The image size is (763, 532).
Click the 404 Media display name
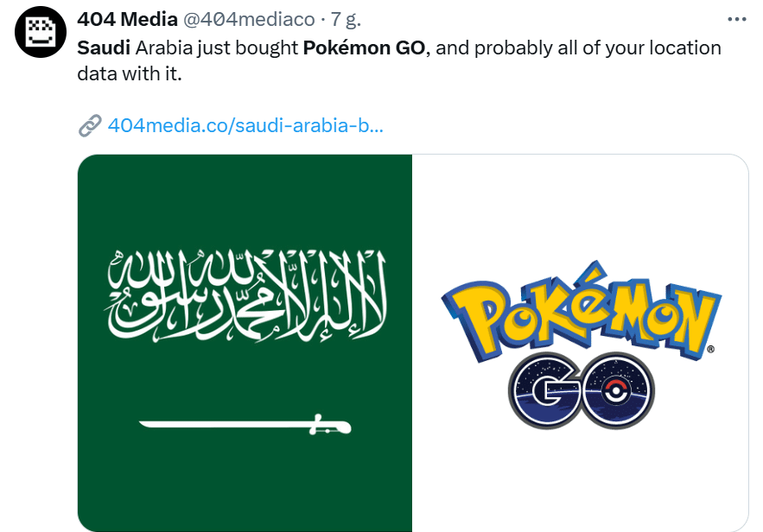(x=128, y=20)
